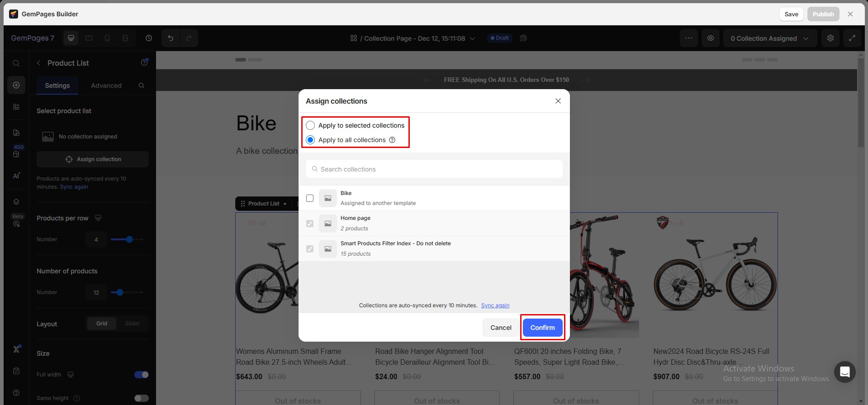Click the Search collections field

[434, 169]
